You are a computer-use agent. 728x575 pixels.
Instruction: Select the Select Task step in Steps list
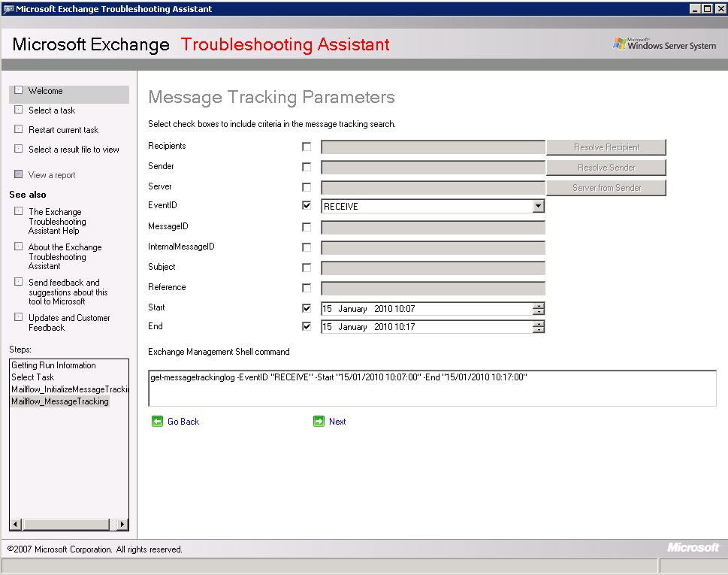(x=32, y=377)
